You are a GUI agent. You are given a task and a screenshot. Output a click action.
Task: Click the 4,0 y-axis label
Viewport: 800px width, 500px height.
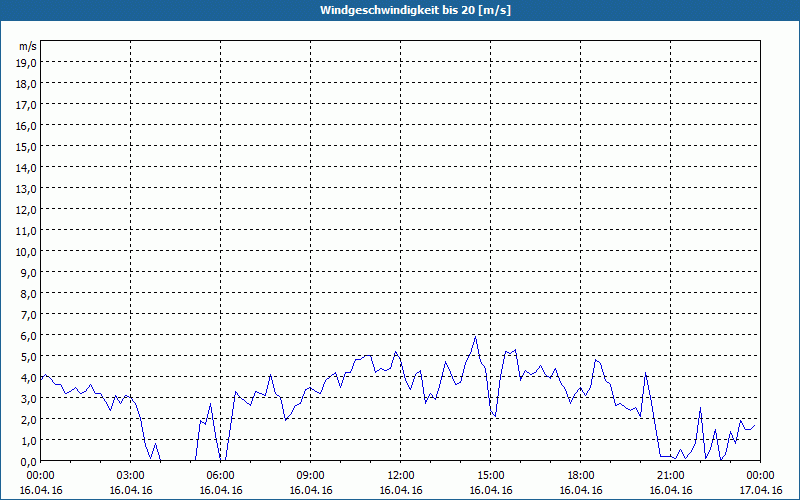30,378
